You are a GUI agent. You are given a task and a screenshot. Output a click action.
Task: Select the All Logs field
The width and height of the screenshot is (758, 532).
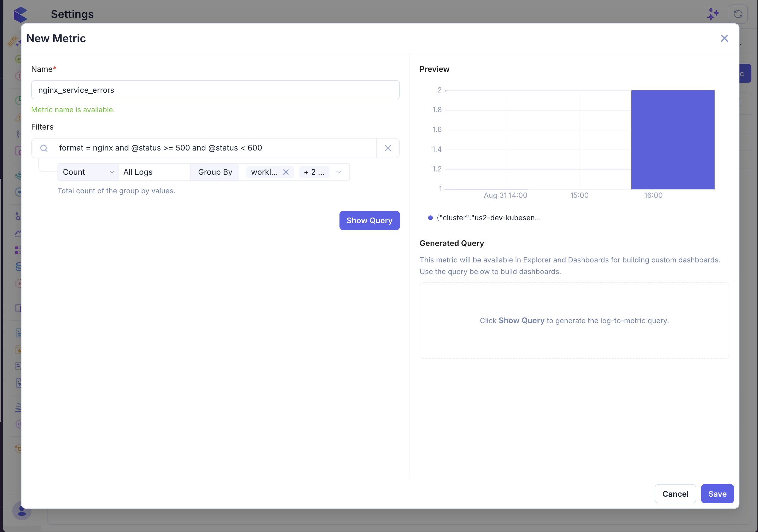tap(154, 172)
